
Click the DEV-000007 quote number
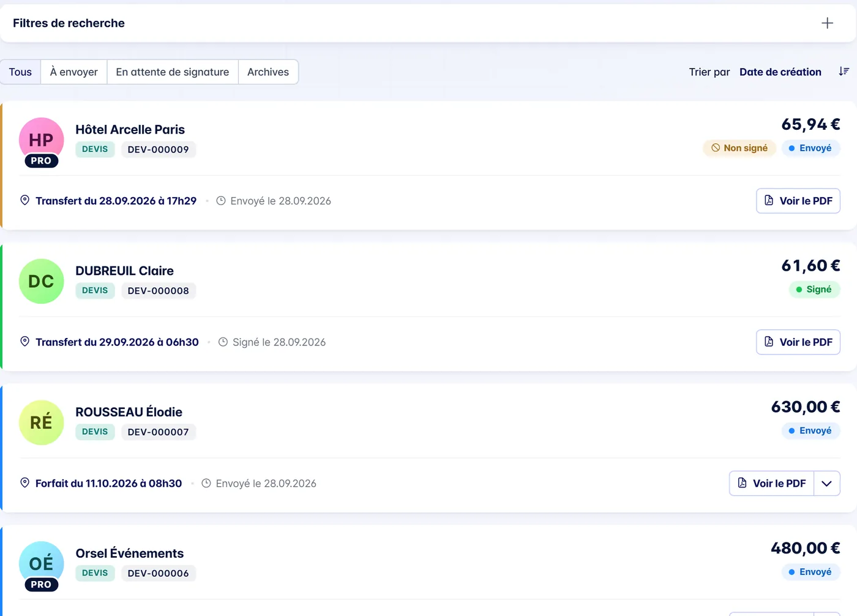[159, 432]
